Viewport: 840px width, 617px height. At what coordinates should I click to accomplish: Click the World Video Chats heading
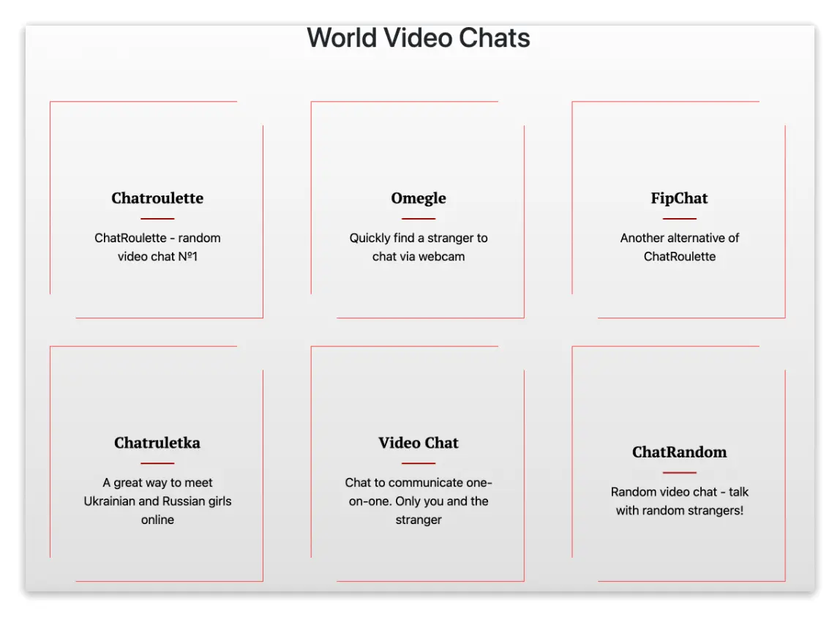point(419,38)
